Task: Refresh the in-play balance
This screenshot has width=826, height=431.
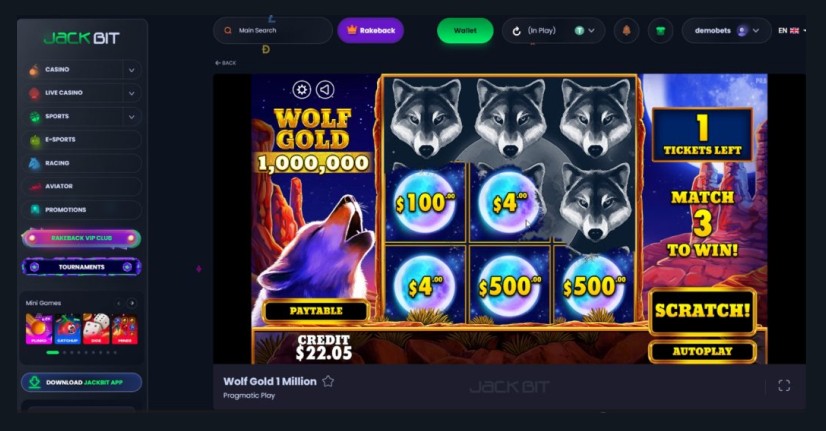Action: pos(517,31)
